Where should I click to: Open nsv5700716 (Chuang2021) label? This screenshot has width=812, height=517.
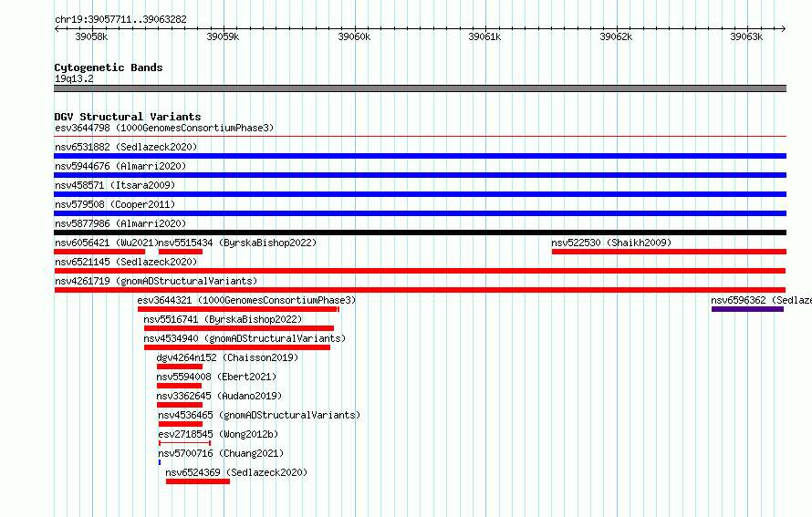221,453
